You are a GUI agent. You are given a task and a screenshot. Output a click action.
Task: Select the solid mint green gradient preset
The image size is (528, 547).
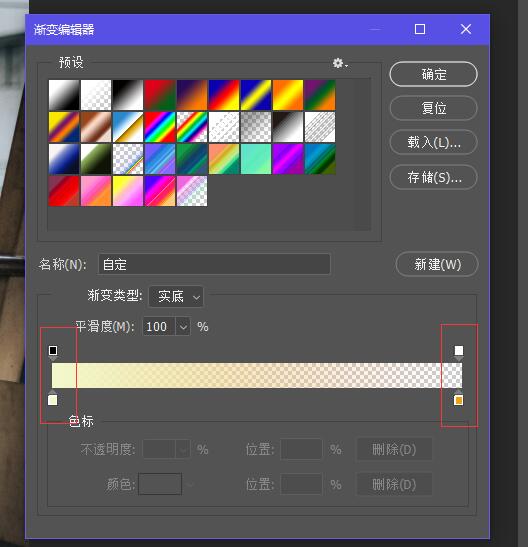(x=256, y=159)
